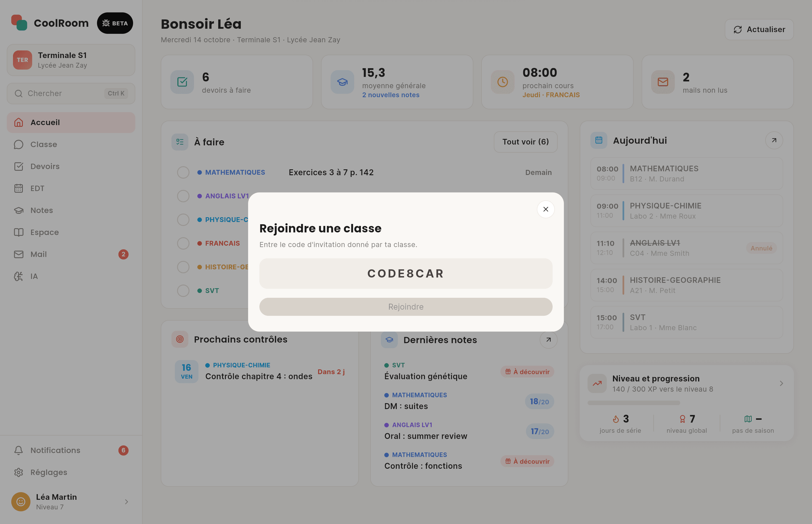Image resolution: width=812 pixels, height=524 pixels.
Task: Open Classe in the sidebar
Action: [71, 144]
